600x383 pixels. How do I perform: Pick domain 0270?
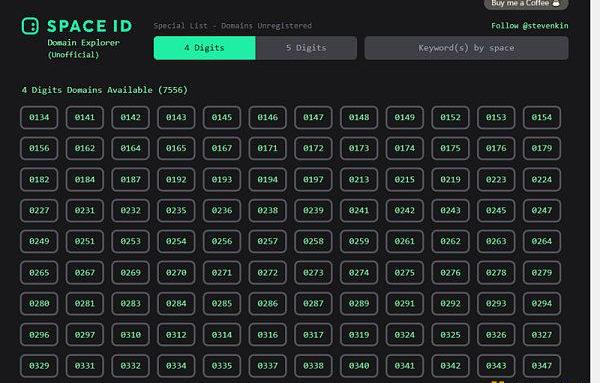pyautogui.click(x=176, y=272)
